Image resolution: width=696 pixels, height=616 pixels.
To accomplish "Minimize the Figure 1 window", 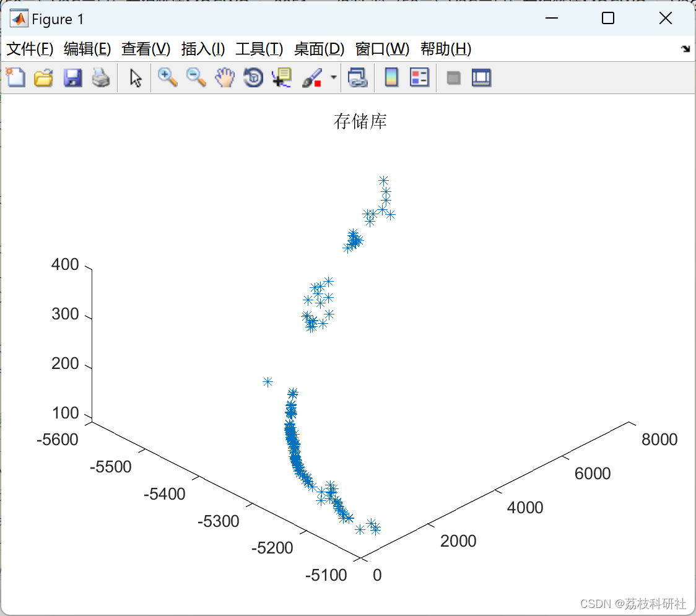I will 551,18.
